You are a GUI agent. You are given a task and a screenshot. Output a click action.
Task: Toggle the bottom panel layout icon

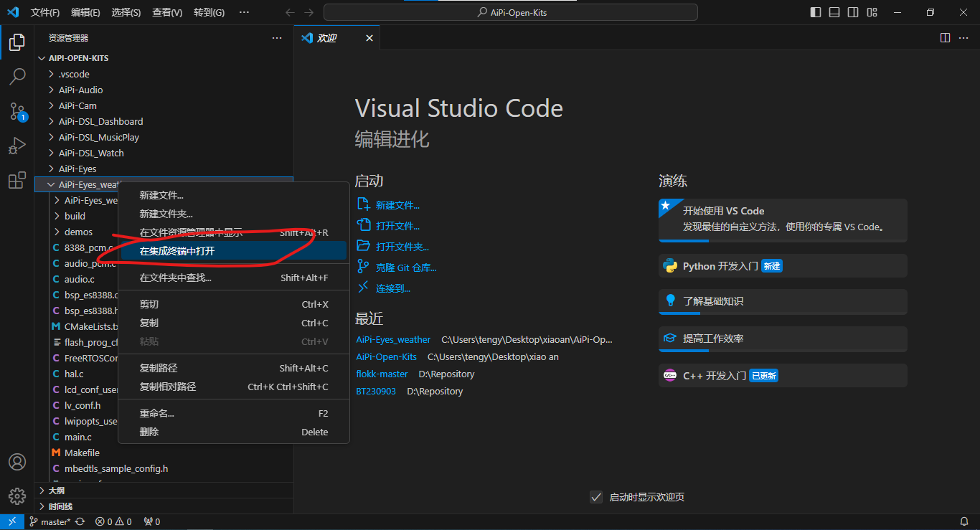pyautogui.click(x=834, y=12)
